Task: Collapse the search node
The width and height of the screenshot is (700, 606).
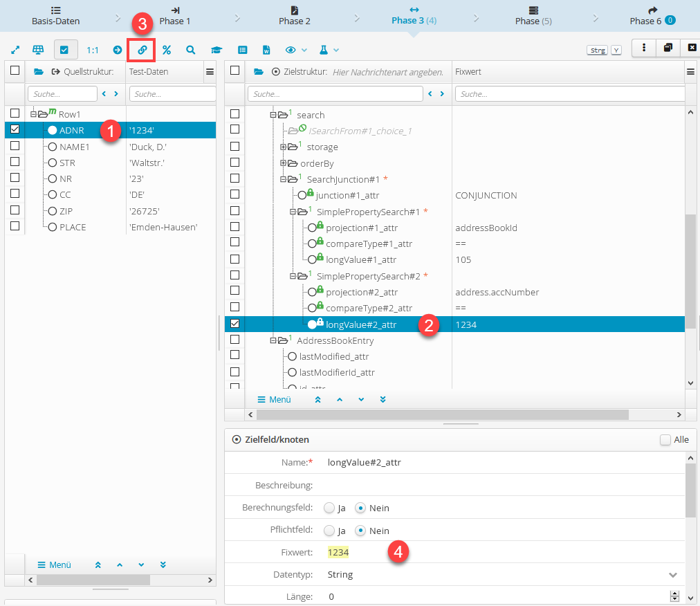Action: tap(273, 115)
